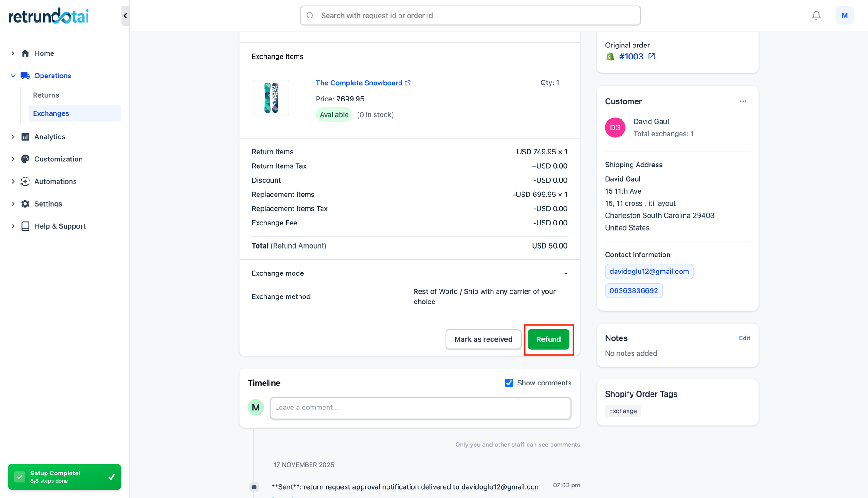This screenshot has height=498, width=868.
Task: Click the notification bell icon
Action: pyautogui.click(x=816, y=16)
